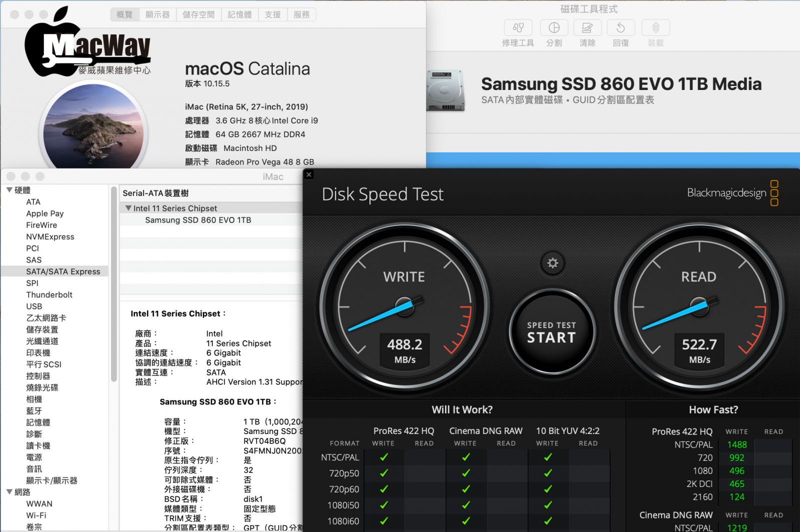
Task: Select 乙太網路卡 in sidebar
Action: (46, 318)
